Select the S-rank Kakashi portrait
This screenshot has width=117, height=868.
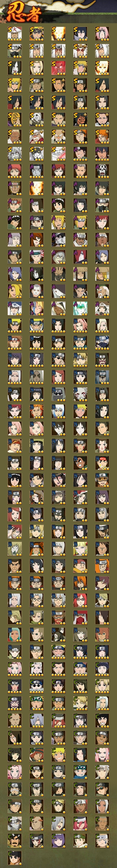click(15, 51)
